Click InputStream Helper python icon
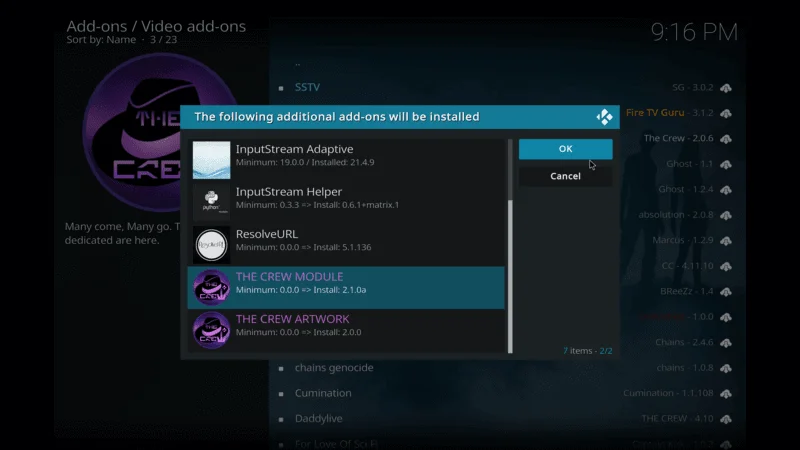Screen dimensions: 800x450 tap(211, 203)
